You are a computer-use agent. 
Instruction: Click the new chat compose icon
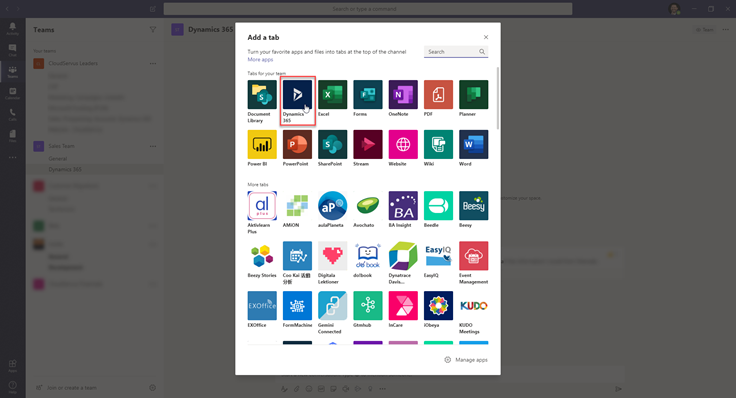[153, 9]
